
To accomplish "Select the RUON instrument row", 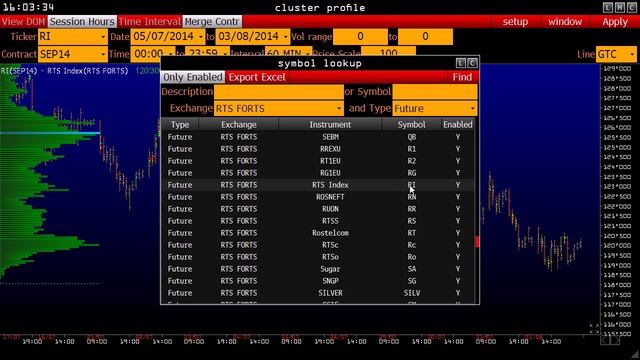I will 318,209.
